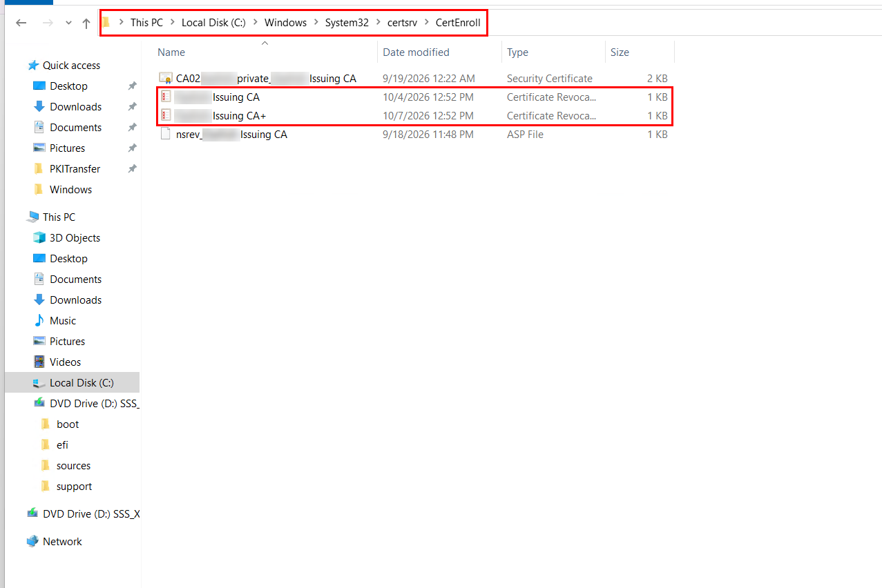Navigate to Windows breadcrumb segment
Screen dimensions: 882x588
(x=285, y=22)
